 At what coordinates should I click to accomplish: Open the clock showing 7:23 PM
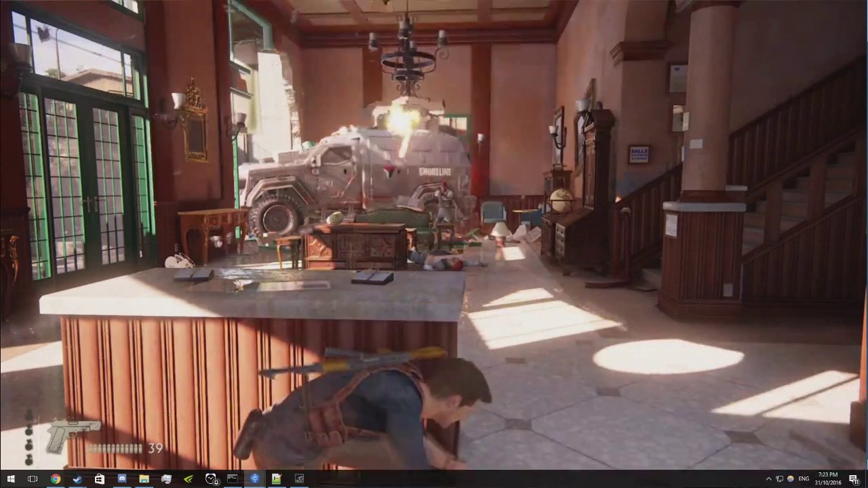827,479
